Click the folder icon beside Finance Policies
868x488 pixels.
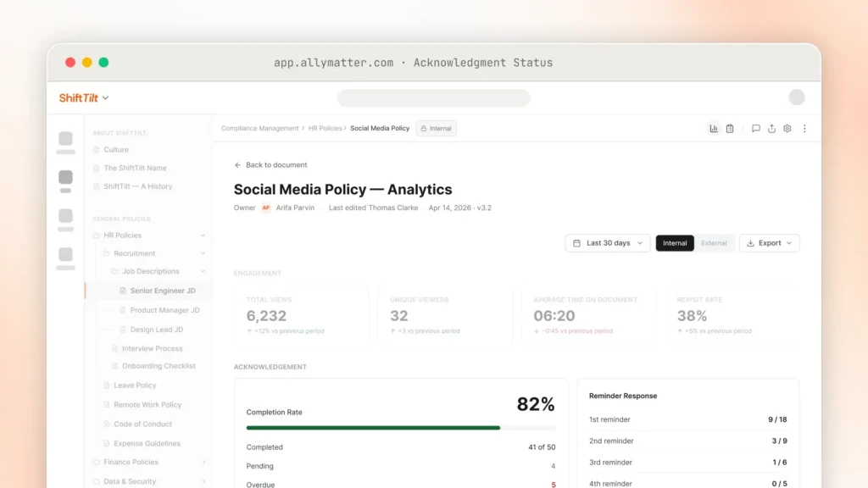(97, 462)
